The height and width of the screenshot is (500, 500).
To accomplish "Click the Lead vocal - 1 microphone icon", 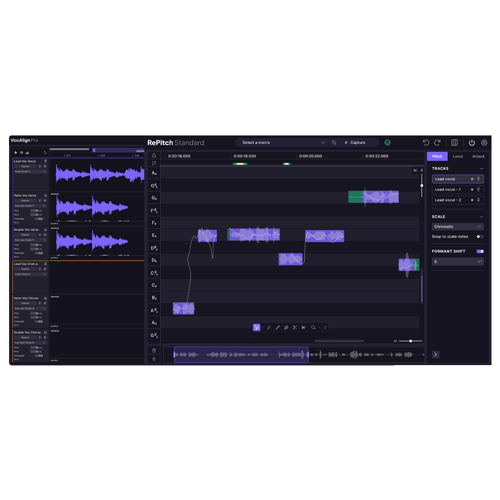I will click(478, 189).
